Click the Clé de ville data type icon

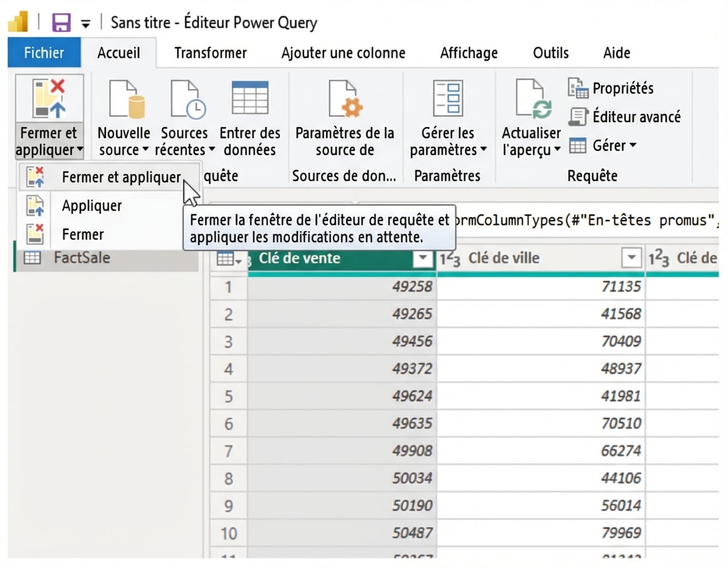pos(450,258)
